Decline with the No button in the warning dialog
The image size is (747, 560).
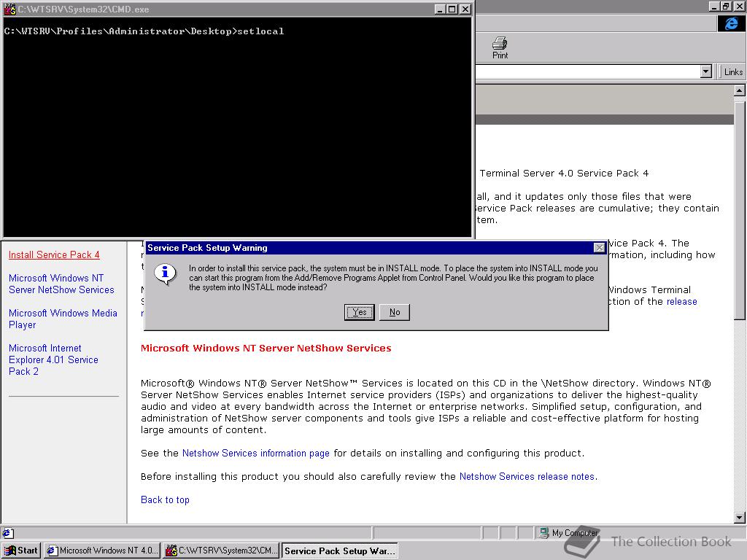395,312
